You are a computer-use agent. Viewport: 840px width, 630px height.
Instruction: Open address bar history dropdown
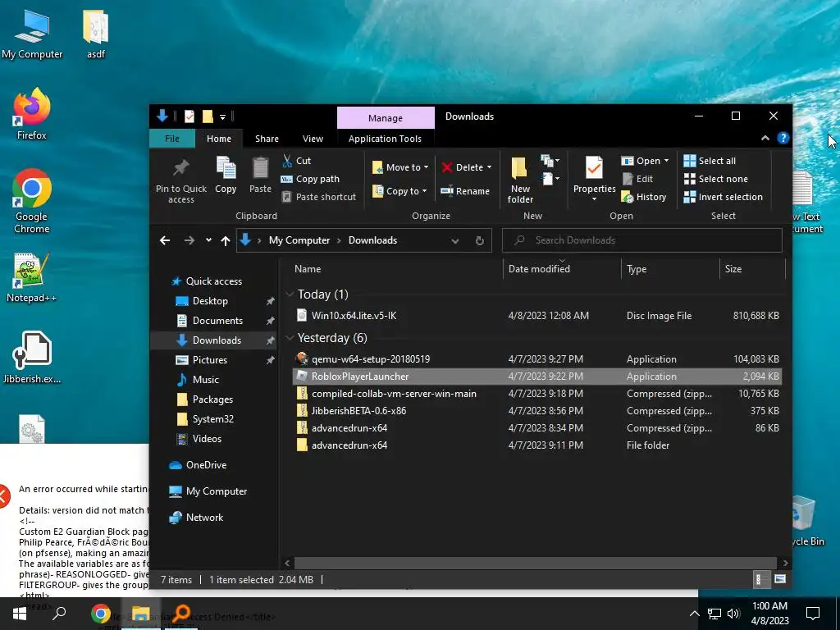454,240
